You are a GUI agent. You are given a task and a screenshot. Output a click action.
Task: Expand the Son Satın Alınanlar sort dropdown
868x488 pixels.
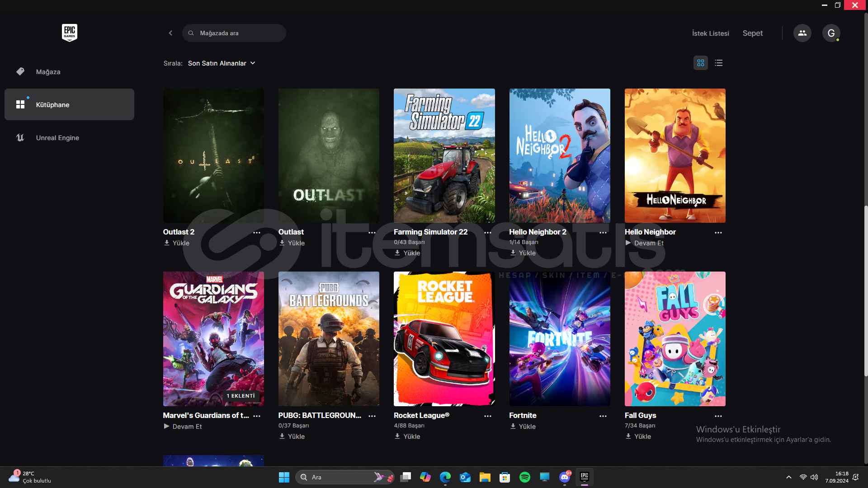click(222, 63)
